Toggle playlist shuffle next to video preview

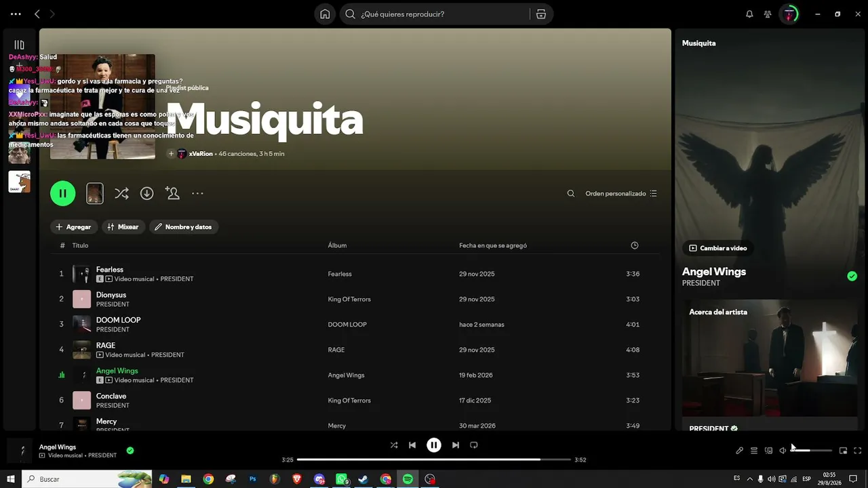pyautogui.click(x=121, y=193)
